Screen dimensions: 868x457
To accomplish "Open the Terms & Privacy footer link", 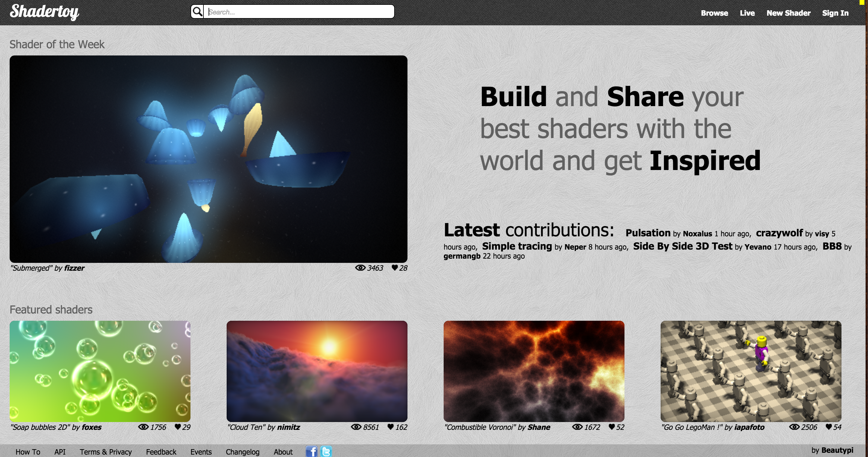I will pyautogui.click(x=105, y=452).
